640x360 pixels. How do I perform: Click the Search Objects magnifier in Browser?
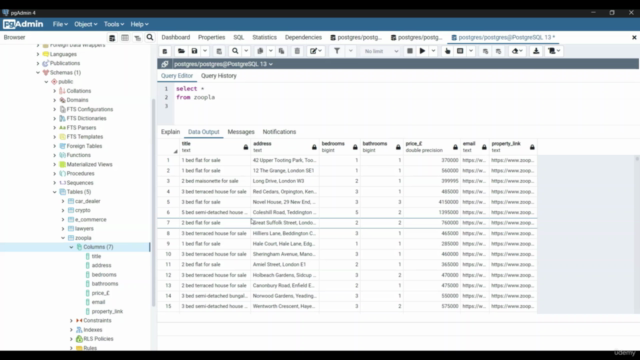pos(150,38)
